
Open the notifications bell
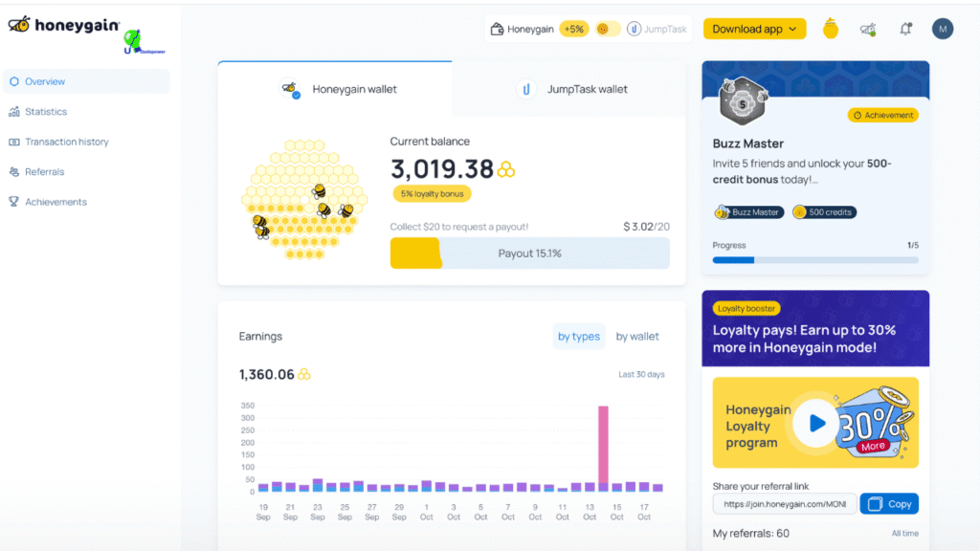point(905,29)
